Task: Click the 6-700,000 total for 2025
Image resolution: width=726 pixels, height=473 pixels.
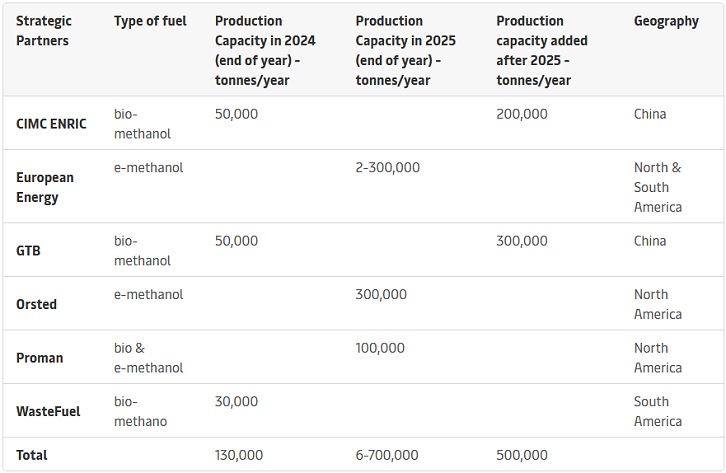Action: [388, 455]
